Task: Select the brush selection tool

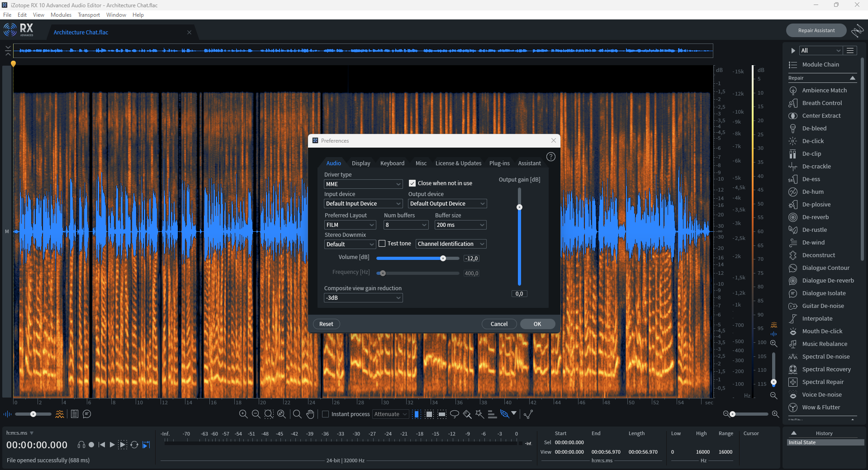Action: pyautogui.click(x=467, y=414)
